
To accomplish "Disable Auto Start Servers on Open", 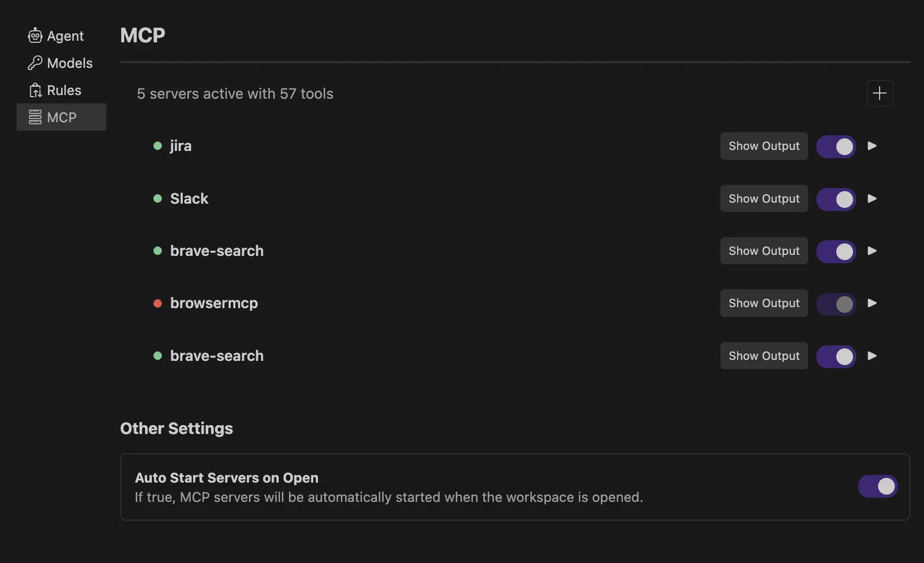I will pos(878,486).
